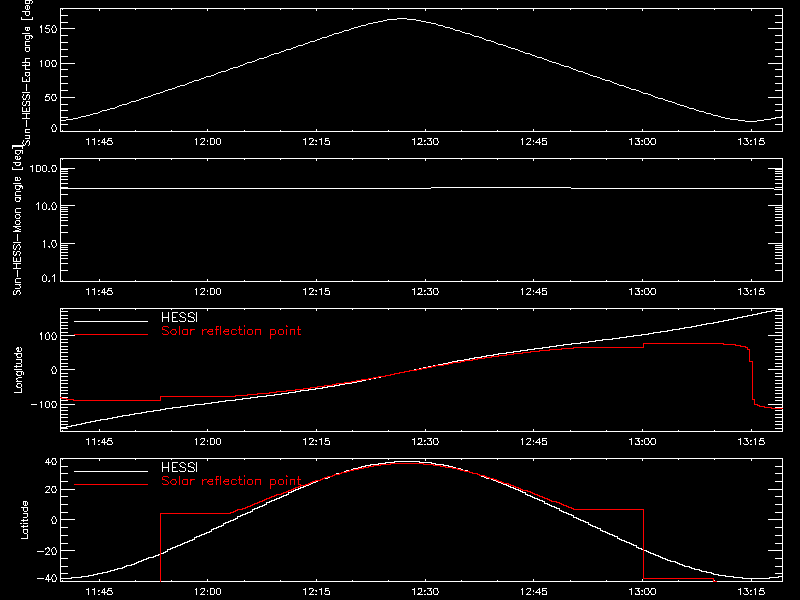Click 12:15 time label of Latitude plot
This screenshot has width=800, height=600.
tap(316, 592)
